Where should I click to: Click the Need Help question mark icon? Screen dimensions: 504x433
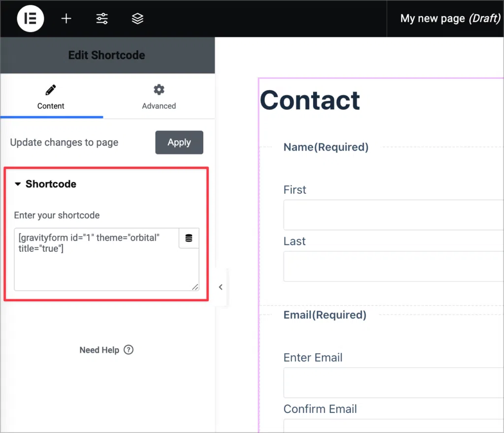tap(128, 349)
